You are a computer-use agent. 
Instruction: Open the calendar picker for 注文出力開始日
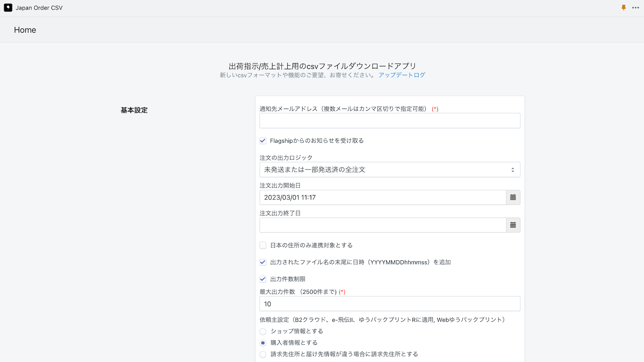(x=513, y=197)
